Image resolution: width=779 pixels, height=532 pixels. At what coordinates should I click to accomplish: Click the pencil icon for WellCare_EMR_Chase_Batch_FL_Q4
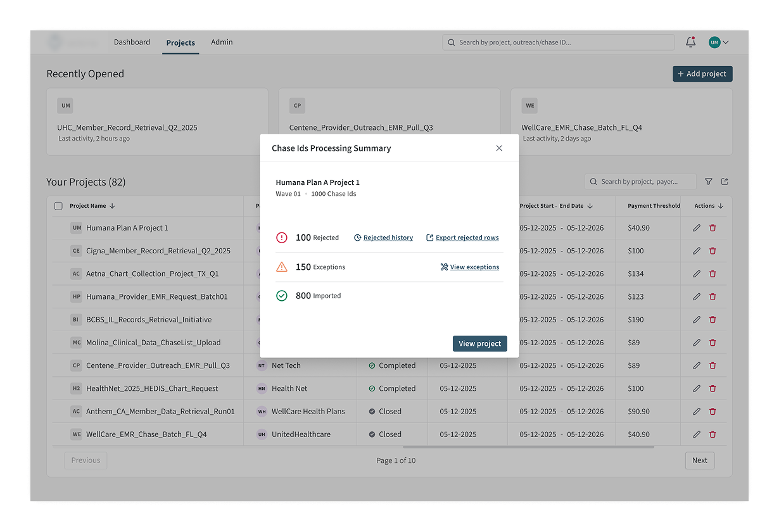(x=697, y=434)
